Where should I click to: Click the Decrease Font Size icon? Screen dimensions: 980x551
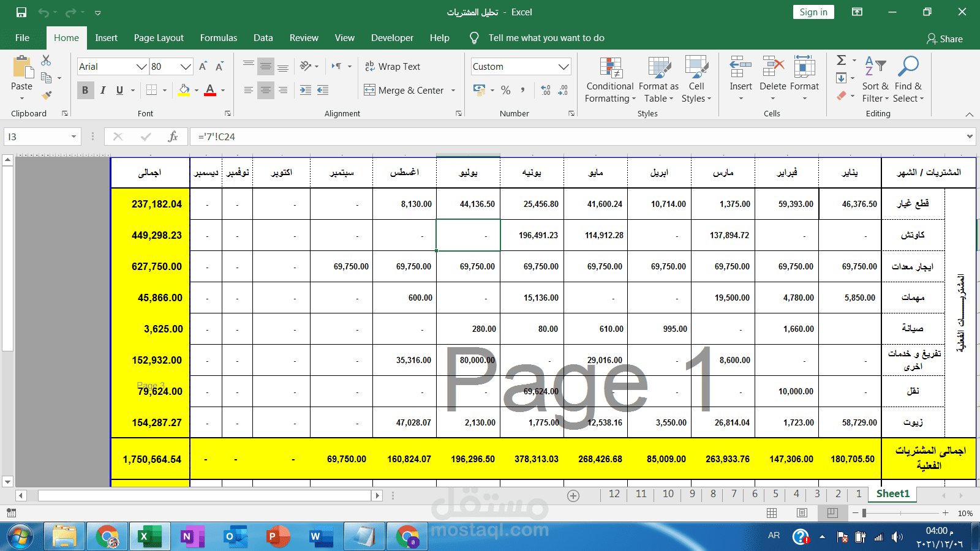(219, 66)
